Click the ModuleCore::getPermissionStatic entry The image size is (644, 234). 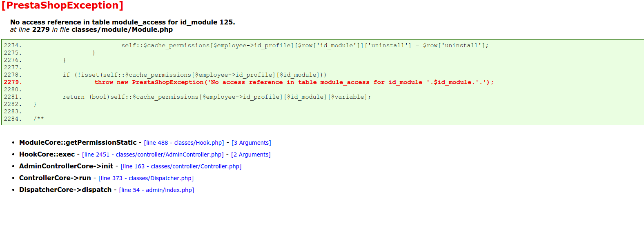78,142
